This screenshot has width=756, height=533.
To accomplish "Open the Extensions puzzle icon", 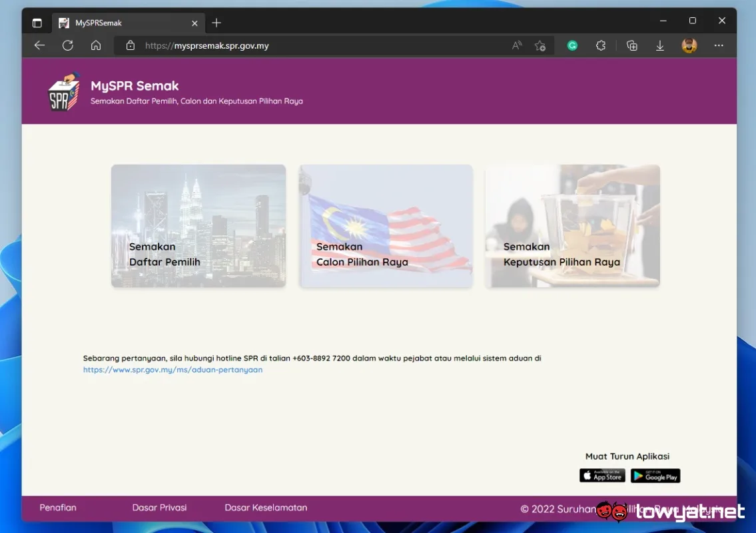I will 600,45.
